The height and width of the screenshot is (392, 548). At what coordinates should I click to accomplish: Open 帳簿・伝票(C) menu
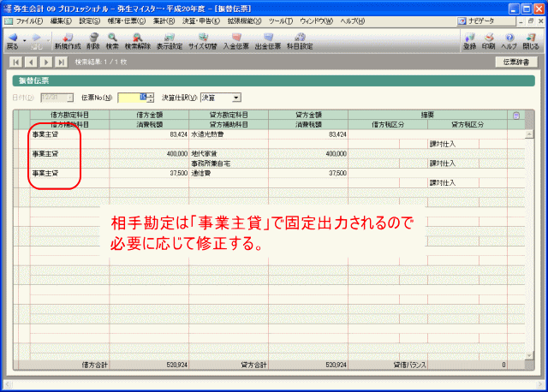click(127, 21)
